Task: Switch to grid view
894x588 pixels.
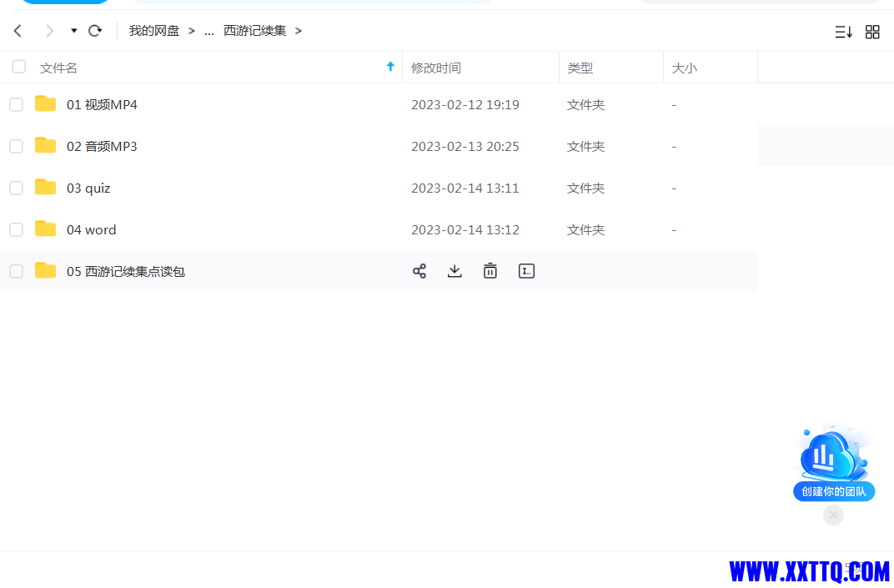Action: click(x=872, y=32)
